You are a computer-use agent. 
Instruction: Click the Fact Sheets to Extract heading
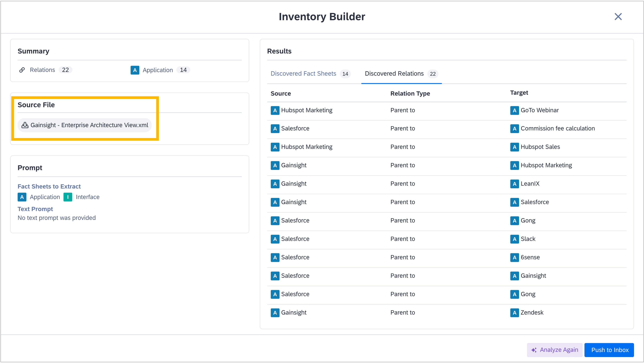click(49, 187)
